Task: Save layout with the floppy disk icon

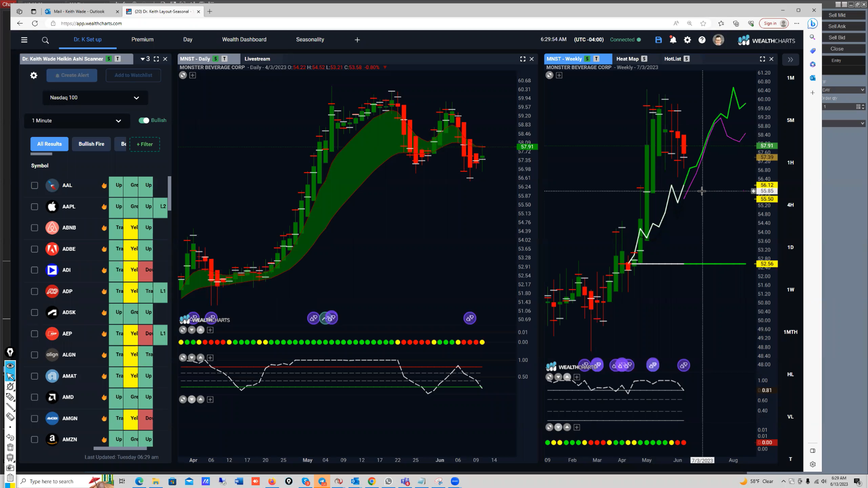Action: 659,40
